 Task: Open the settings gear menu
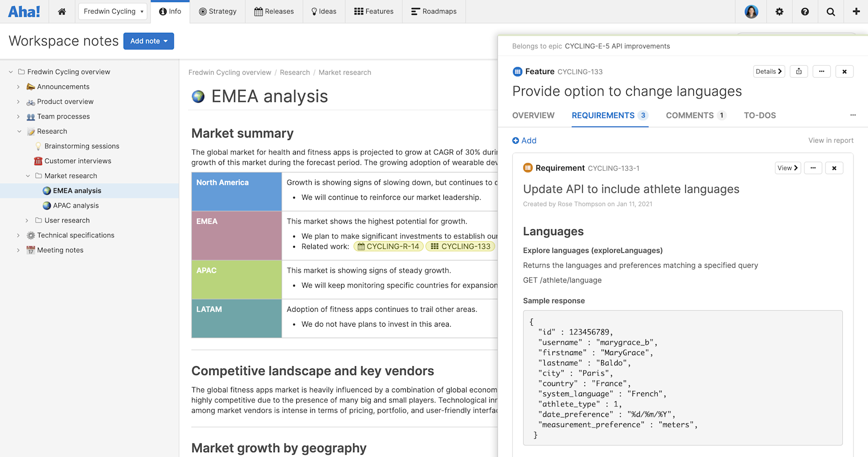[779, 11]
